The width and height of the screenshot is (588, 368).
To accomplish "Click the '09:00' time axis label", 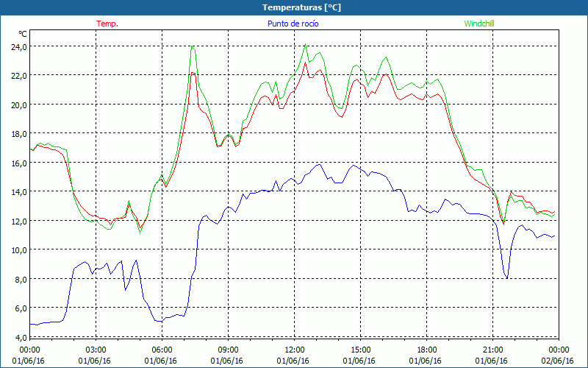I will (x=228, y=350).
